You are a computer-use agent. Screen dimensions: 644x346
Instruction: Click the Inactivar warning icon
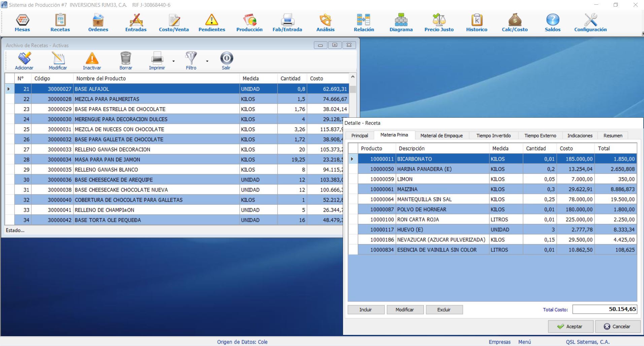coord(92,58)
